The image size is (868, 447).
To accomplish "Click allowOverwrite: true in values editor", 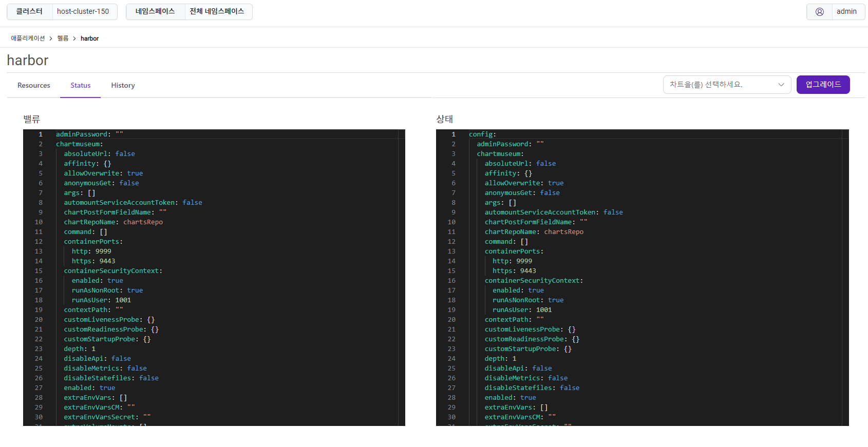I will coord(103,173).
